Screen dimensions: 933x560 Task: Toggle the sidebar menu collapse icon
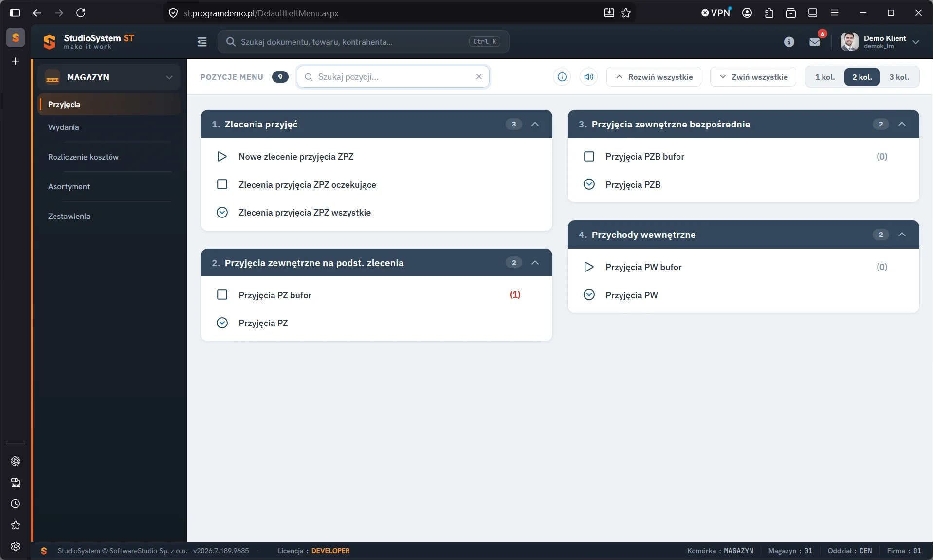202,42
